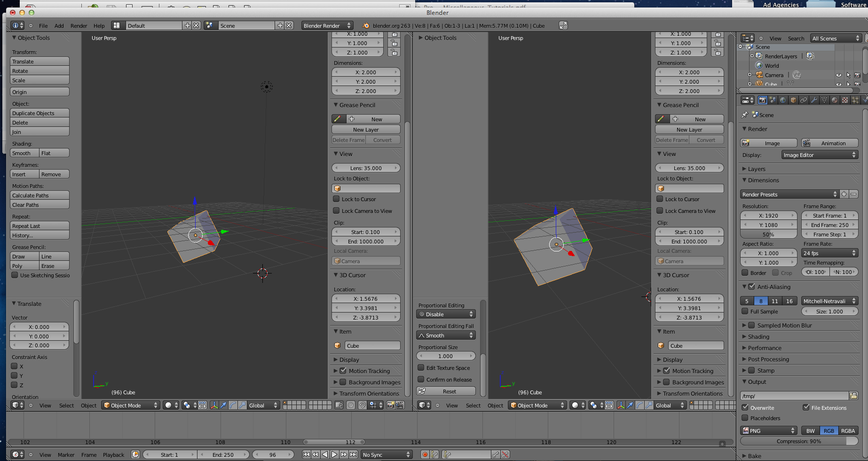Open the Object properties cube icon
The image size is (868, 461).
793,100
